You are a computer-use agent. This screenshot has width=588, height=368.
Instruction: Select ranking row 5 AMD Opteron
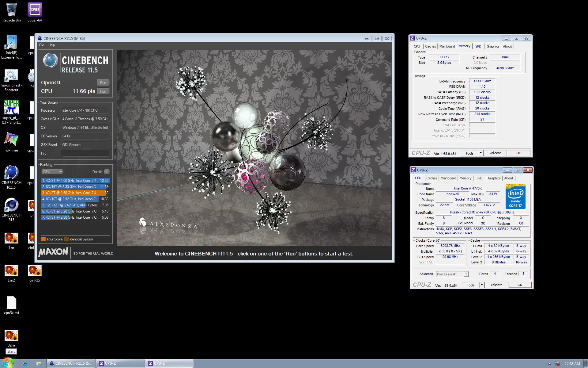point(75,205)
